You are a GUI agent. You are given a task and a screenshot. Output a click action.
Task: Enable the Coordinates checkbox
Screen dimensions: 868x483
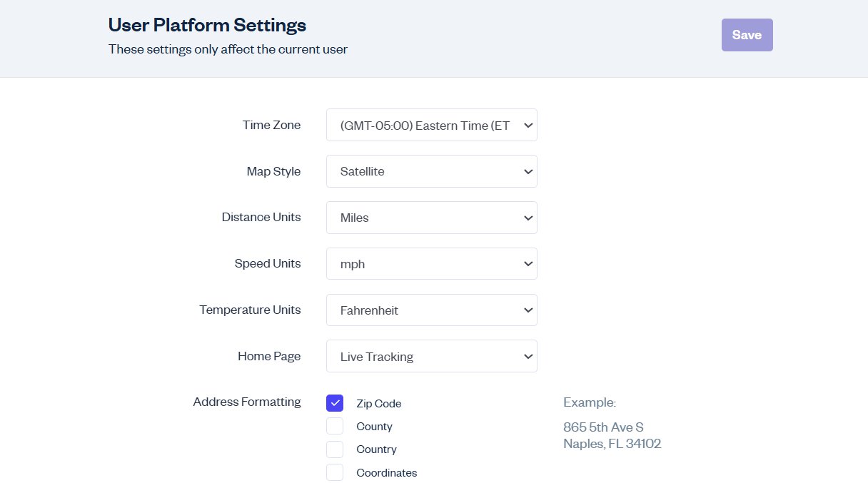[335, 472]
